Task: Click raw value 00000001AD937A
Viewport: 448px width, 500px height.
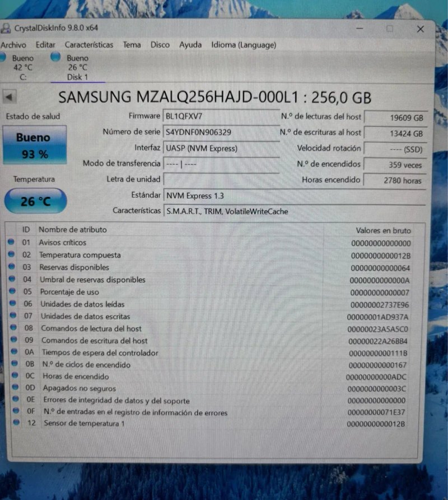Action: click(377, 317)
